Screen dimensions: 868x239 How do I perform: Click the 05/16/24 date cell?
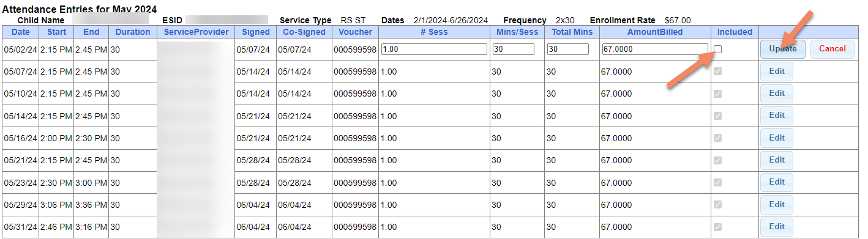(x=20, y=138)
